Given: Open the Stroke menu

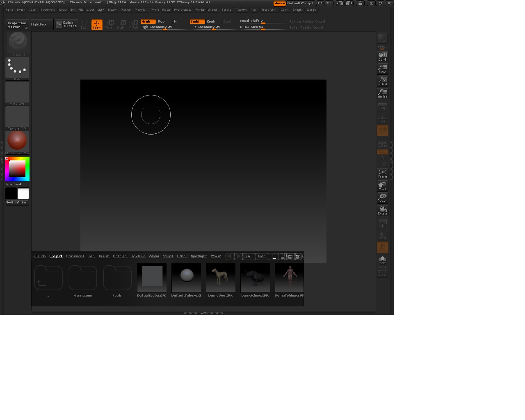Looking at the screenshot, I should point(226,10).
